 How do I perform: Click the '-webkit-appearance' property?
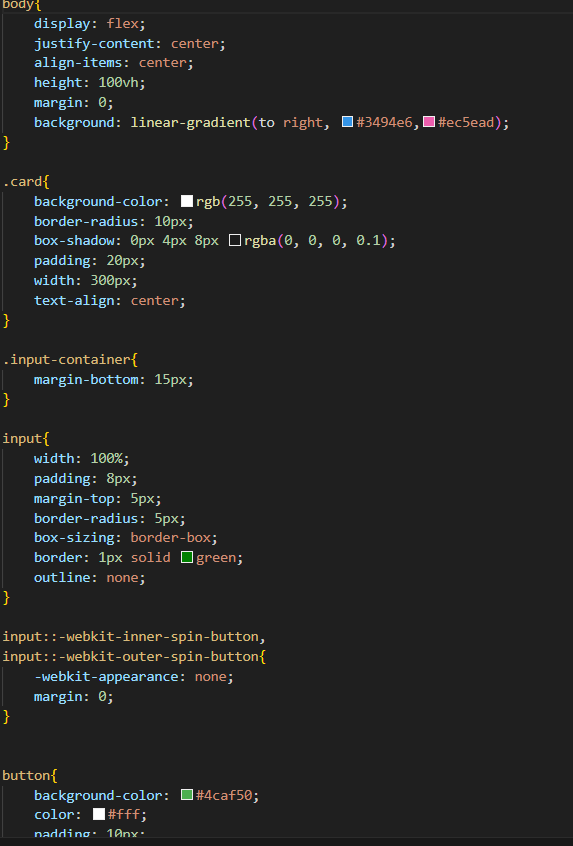tap(106, 677)
